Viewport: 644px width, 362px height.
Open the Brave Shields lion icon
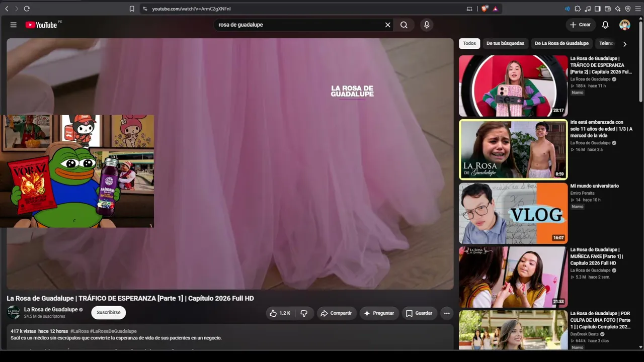485,9
